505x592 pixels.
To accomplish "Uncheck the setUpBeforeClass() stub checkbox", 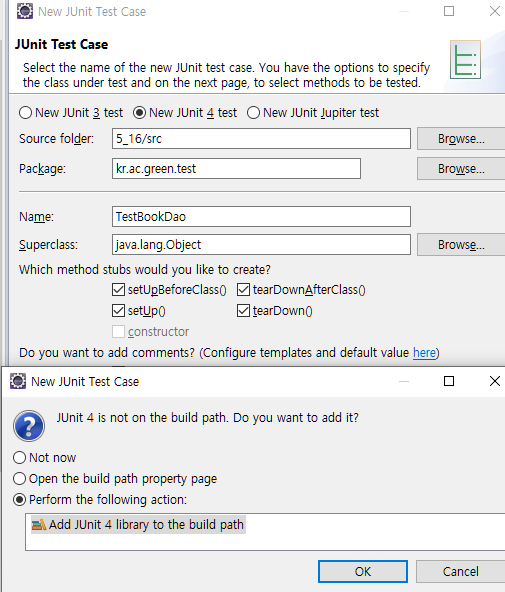I will (119, 290).
